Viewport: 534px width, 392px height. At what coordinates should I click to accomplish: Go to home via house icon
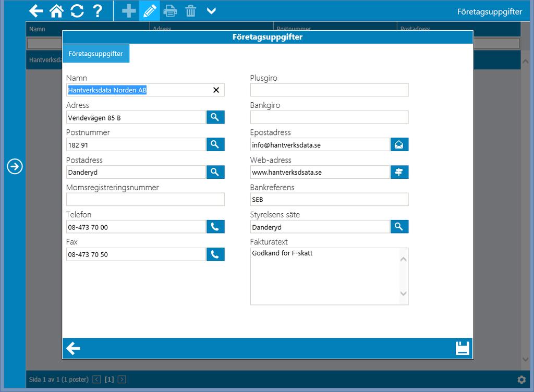click(x=56, y=11)
